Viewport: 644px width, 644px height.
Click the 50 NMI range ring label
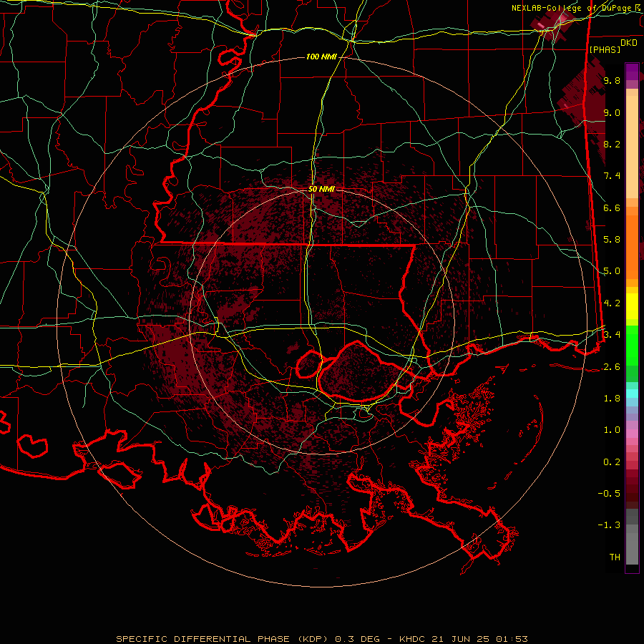coord(321,190)
